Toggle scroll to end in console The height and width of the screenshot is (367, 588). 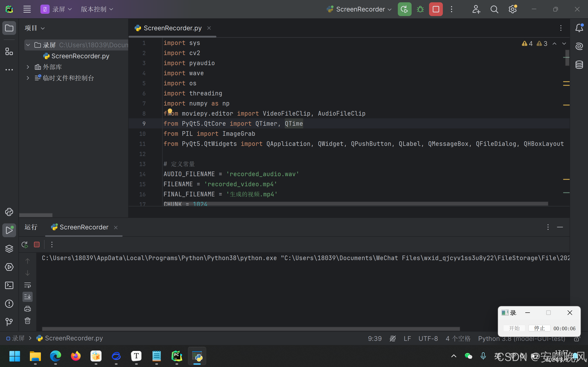coord(28,297)
